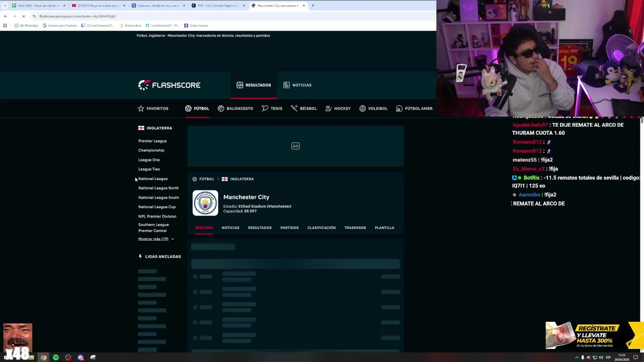Open the Resultados section
644x362 pixels.
click(254, 85)
